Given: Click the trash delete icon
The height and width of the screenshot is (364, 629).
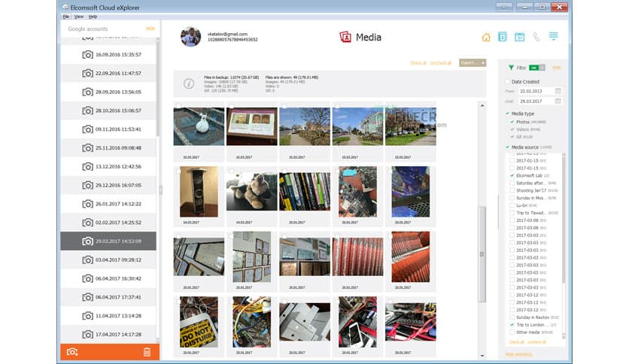Looking at the screenshot, I should (x=147, y=351).
